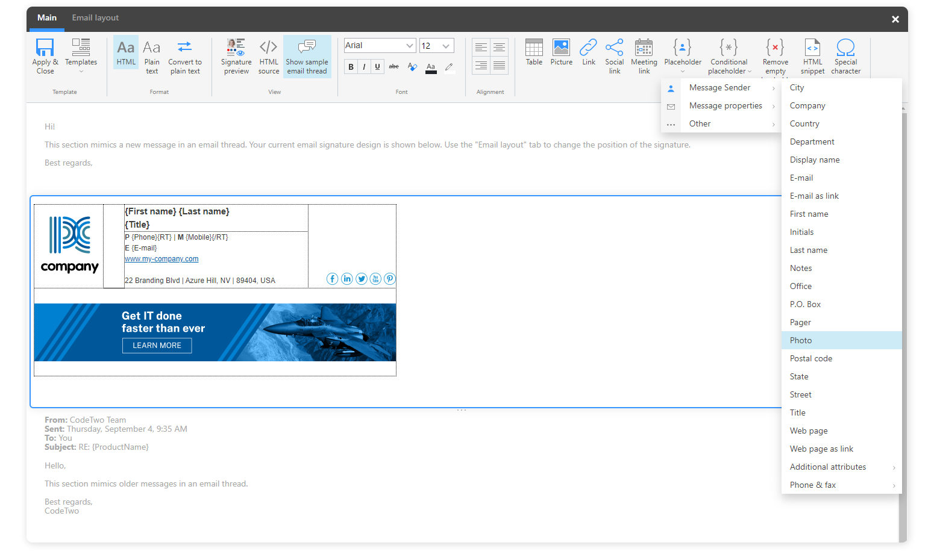The width and height of the screenshot is (934, 560).
Task: Click the www.my-company.com link
Action: (x=161, y=258)
